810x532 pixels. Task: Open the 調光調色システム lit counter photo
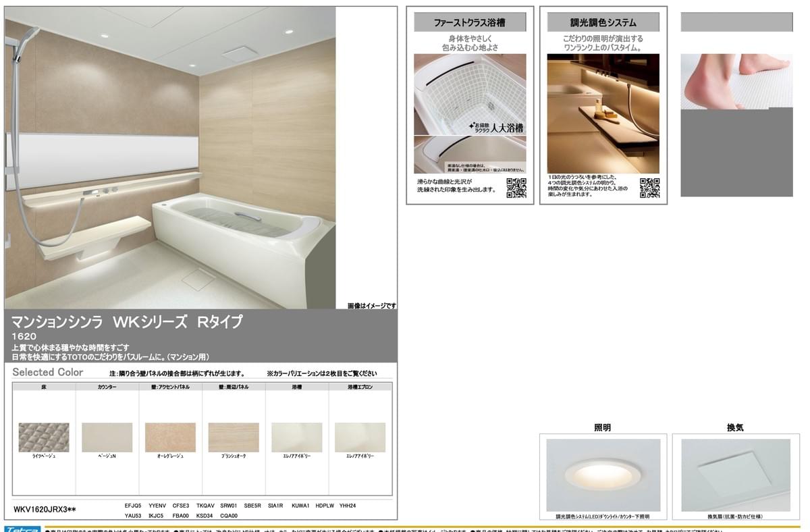pyautogui.click(x=603, y=113)
